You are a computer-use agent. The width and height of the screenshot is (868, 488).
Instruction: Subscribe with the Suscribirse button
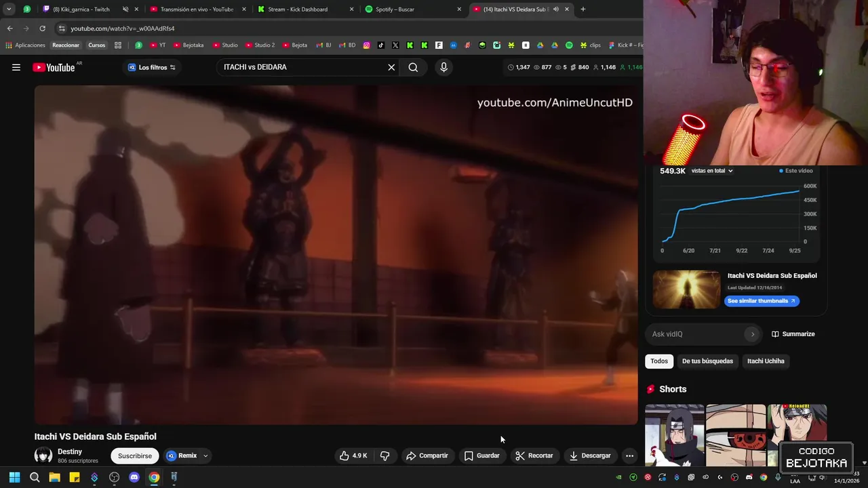pos(135,455)
